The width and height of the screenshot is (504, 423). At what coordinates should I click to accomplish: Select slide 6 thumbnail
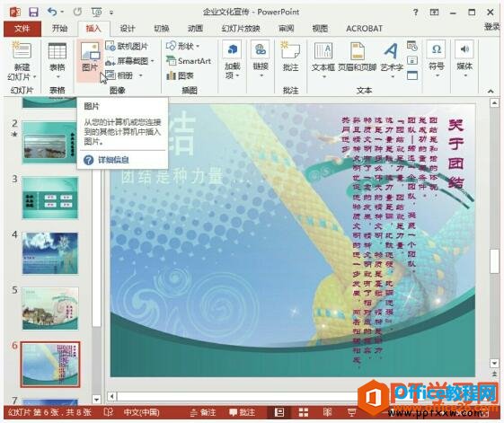50,365
